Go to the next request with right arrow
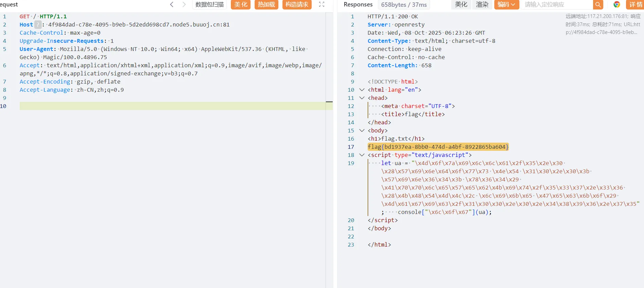 [184, 4]
